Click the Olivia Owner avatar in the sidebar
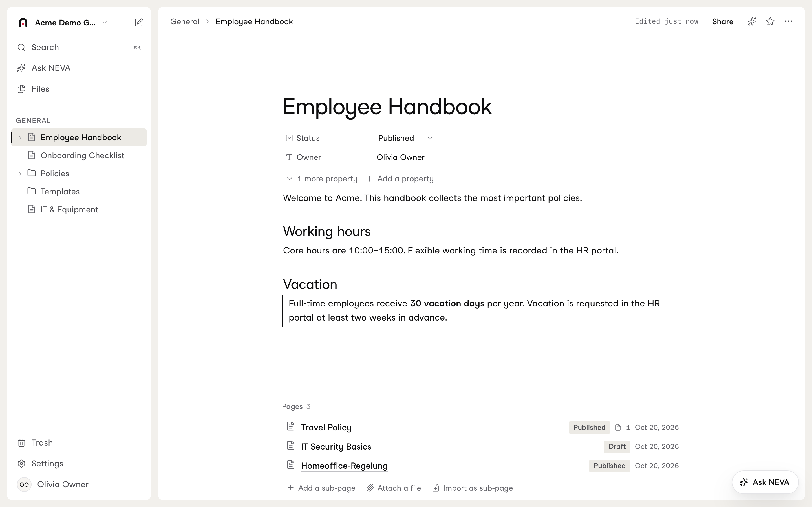Image resolution: width=812 pixels, height=507 pixels. [x=24, y=484]
